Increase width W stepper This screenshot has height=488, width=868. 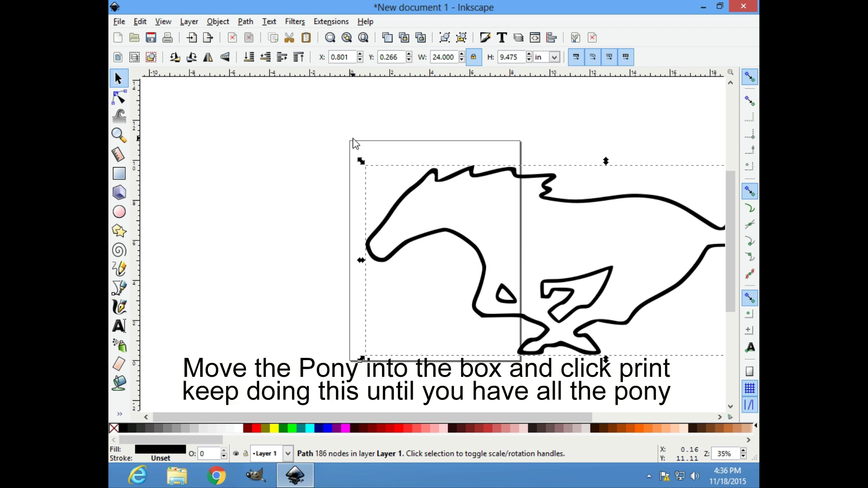click(x=462, y=54)
